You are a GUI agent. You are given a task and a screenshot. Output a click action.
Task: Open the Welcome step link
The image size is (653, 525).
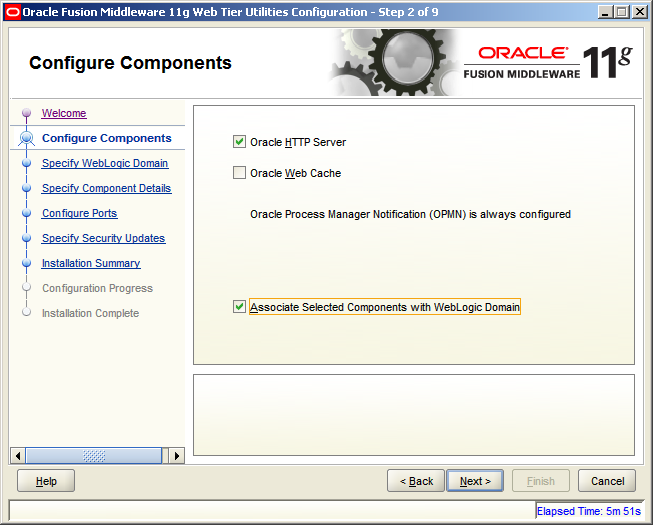coord(64,113)
